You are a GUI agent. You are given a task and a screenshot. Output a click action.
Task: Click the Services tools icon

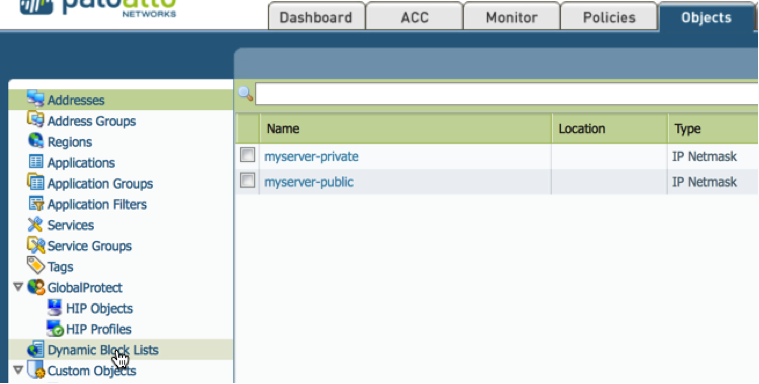(35, 225)
